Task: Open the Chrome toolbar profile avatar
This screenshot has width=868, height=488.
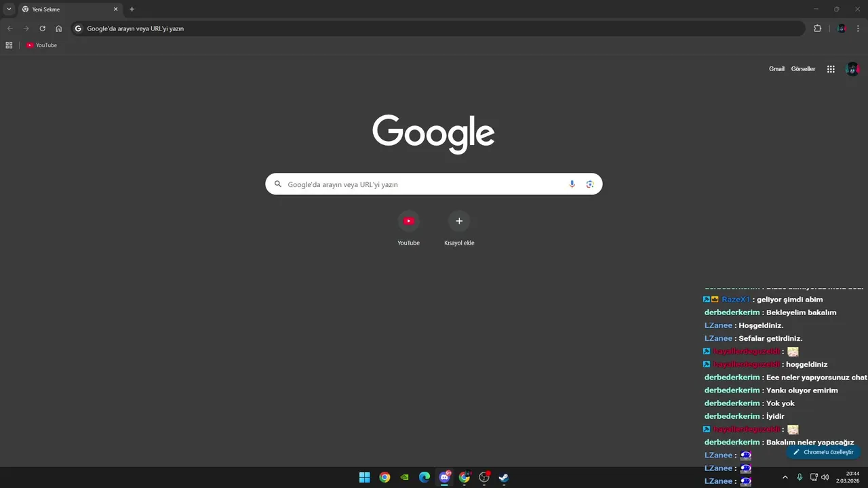Action: point(842,28)
